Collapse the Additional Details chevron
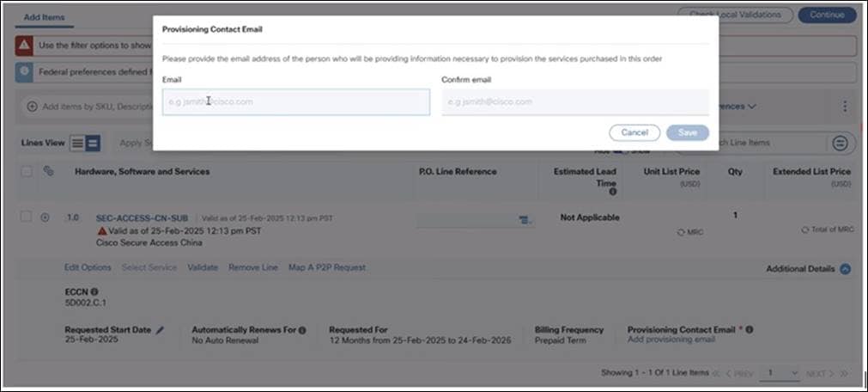 click(845, 269)
